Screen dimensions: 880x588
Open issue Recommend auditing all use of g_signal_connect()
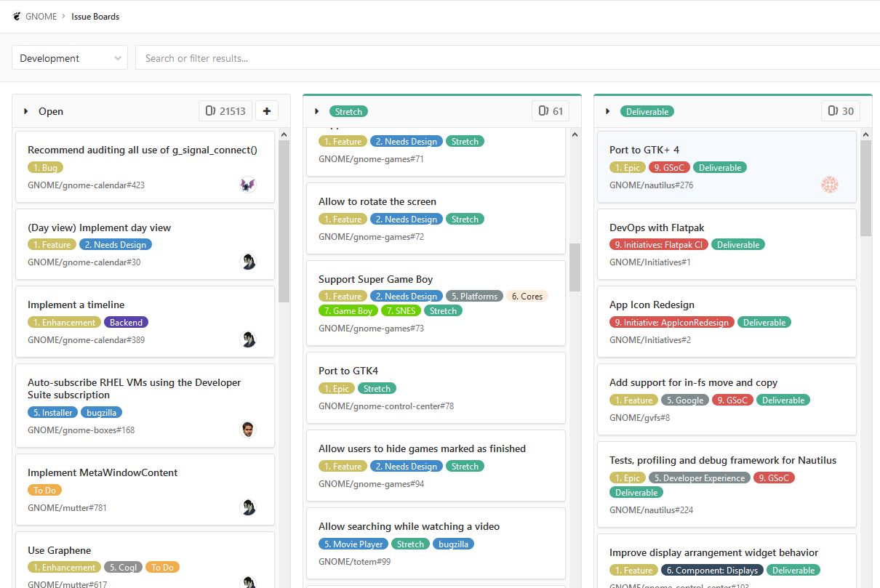143,150
